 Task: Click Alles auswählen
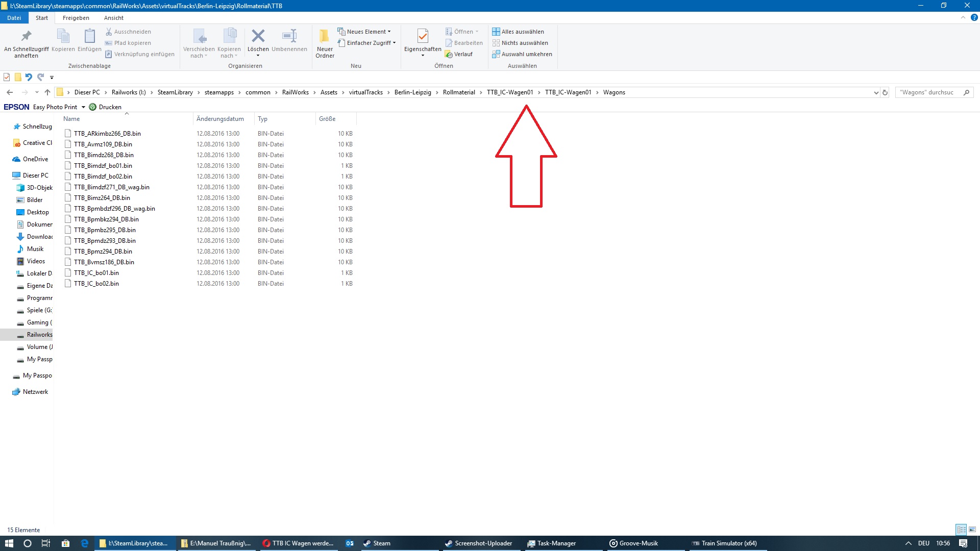518,32
